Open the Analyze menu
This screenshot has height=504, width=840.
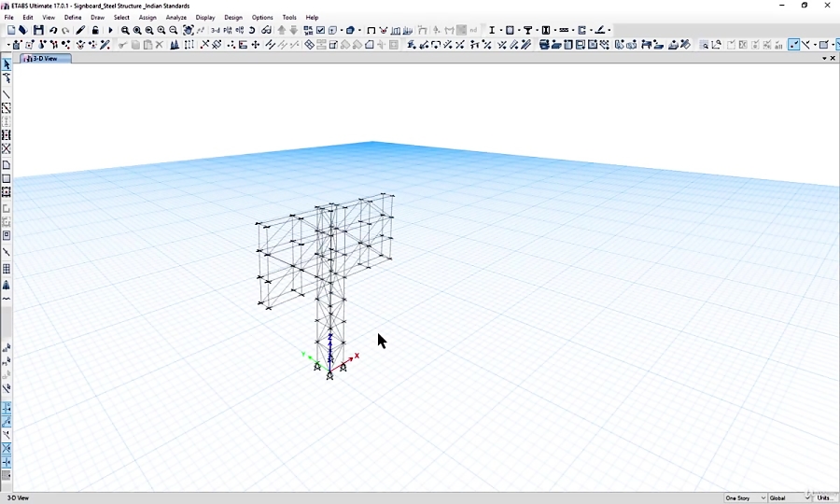coord(175,17)
